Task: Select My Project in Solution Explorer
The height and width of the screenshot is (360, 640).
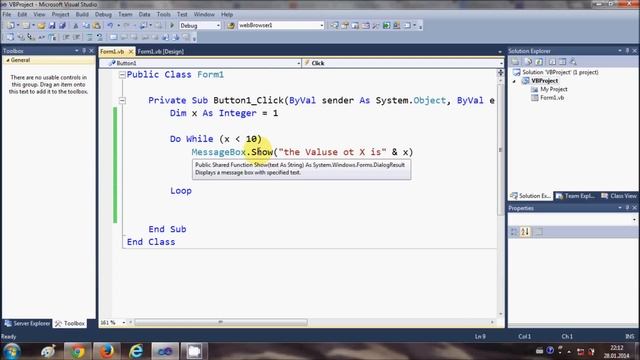Action: (553, 89)
